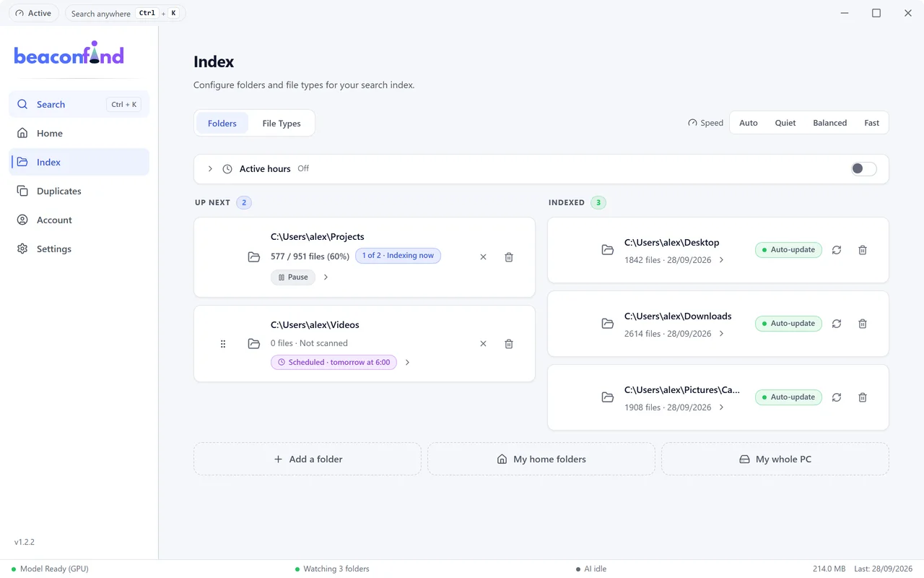The height and width of the screenshot is (578, 924).
Task: Delete the Desktop indexed folder
Action: tap(863, 250)
